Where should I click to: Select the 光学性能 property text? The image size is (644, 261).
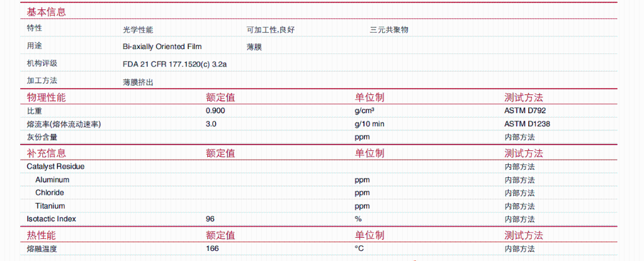(x=138, y=30)
